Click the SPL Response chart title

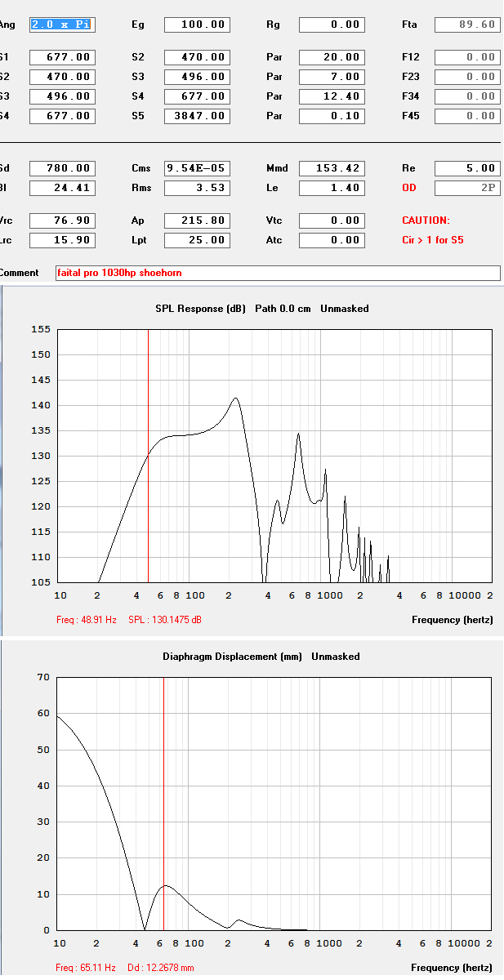(262, 309)
